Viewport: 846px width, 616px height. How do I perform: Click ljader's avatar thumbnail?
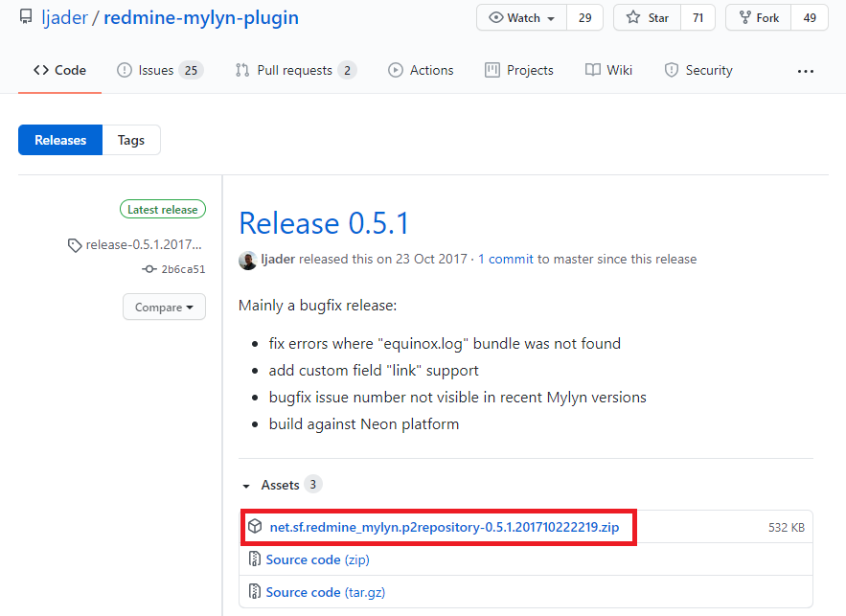(x=247, y=260)
